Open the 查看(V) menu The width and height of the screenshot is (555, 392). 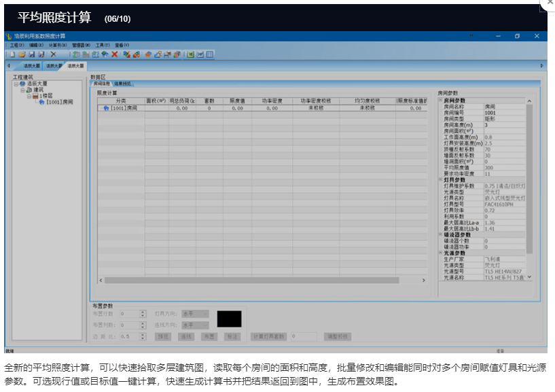(122, 46)
